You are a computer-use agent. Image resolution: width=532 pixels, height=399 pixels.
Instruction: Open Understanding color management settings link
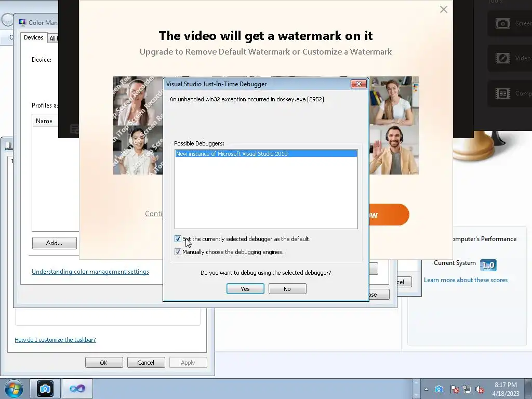point(90,272)
